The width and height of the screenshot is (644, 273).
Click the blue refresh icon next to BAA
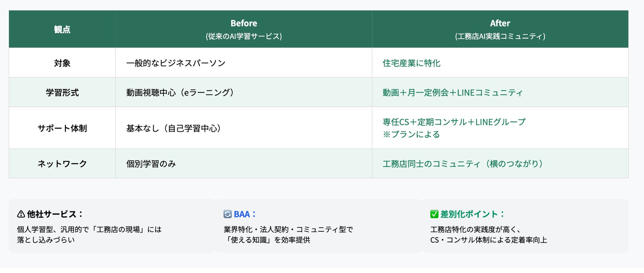tap(228, 214)
